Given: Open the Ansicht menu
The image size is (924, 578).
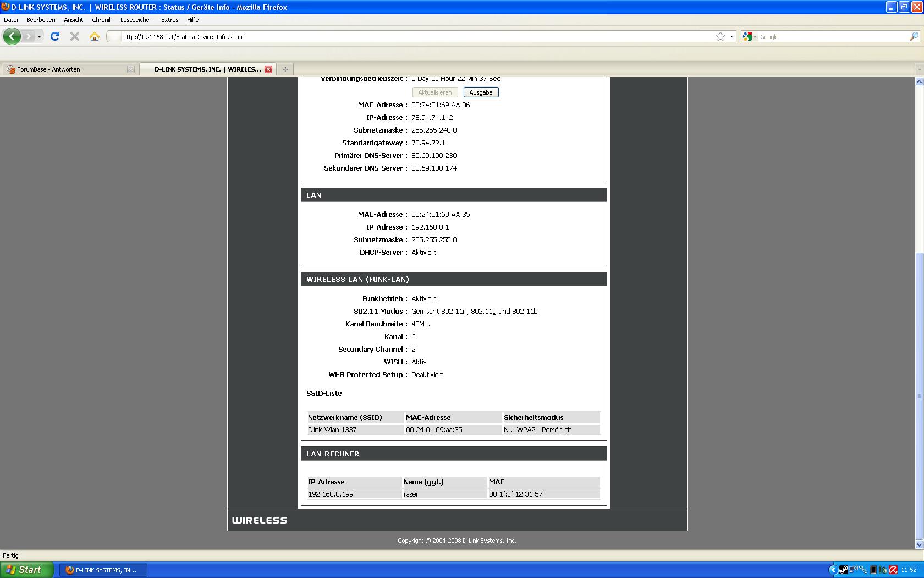Looking at the screenshot, I should coord(73,20).
